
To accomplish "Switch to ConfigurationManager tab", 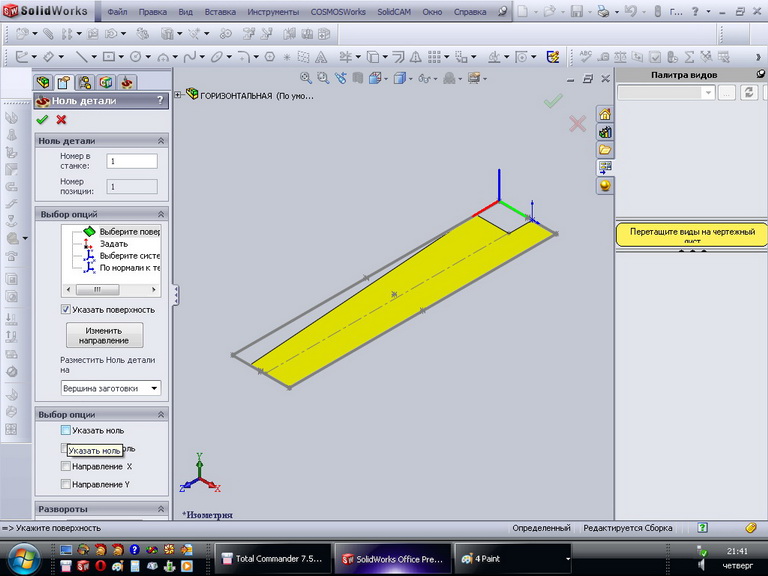I will pyautogui.click(x=85, y=82).
